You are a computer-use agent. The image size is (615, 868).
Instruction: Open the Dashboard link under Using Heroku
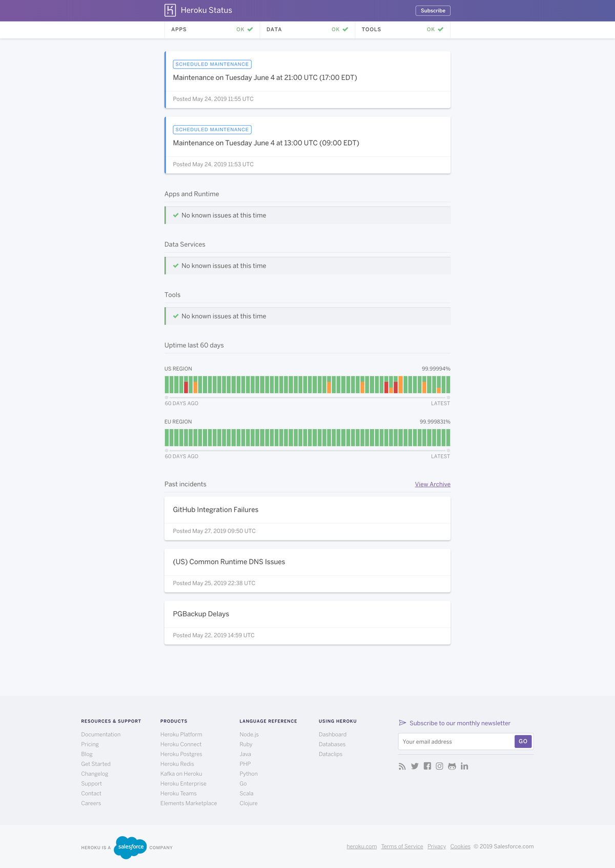(x=333, y=735)
